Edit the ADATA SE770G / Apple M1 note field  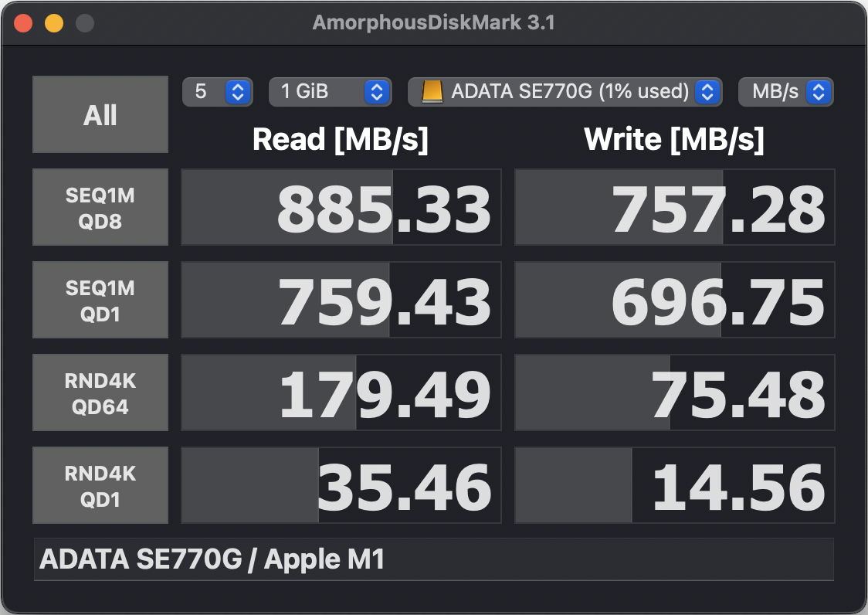[x=433, y=559]
